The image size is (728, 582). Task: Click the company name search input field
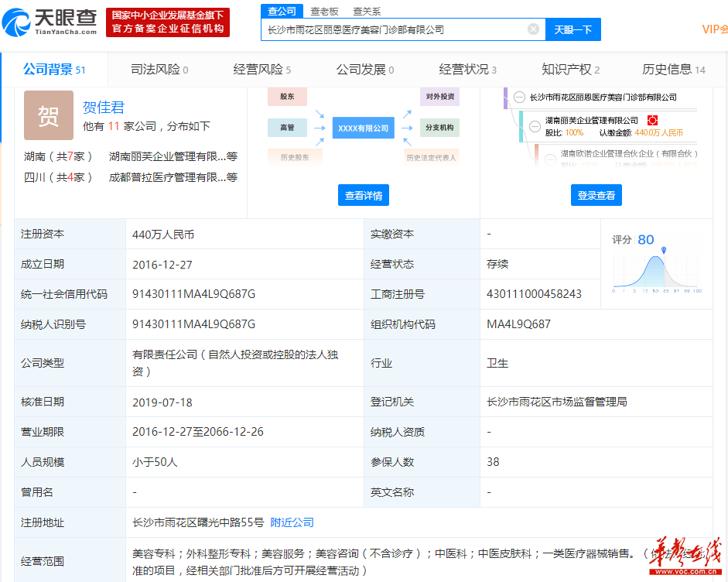pyautogui.click(x=395, y=29)
